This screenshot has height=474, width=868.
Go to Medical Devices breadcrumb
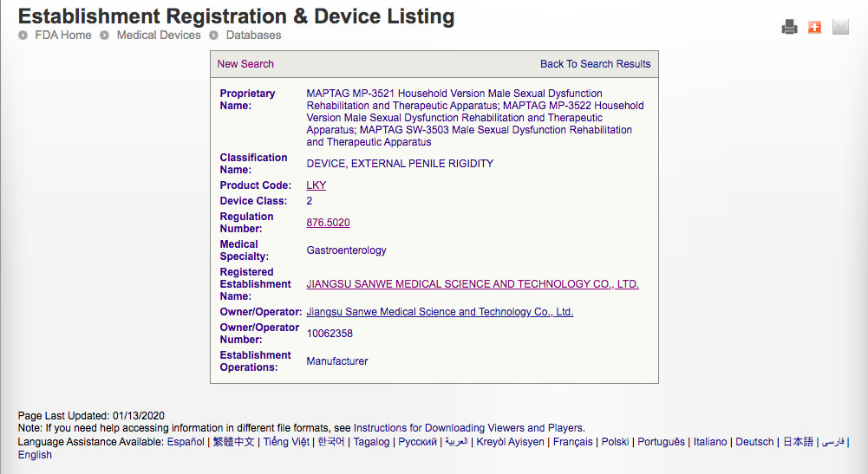tap(159, 36)
